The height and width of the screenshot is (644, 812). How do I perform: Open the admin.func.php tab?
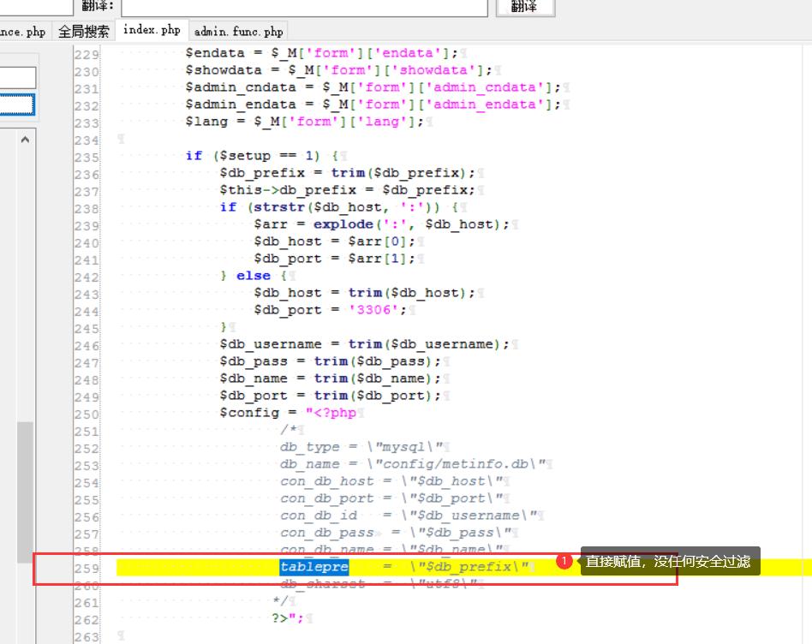[x=238, y=32]
